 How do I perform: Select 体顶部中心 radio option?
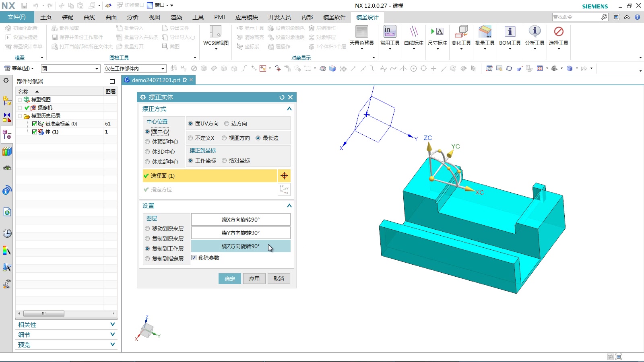[147, 142]
